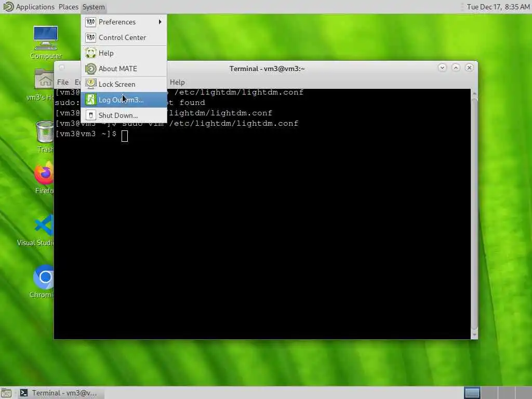Click the About MATE logo icon

pyautogui.click(x=90, y=69)
